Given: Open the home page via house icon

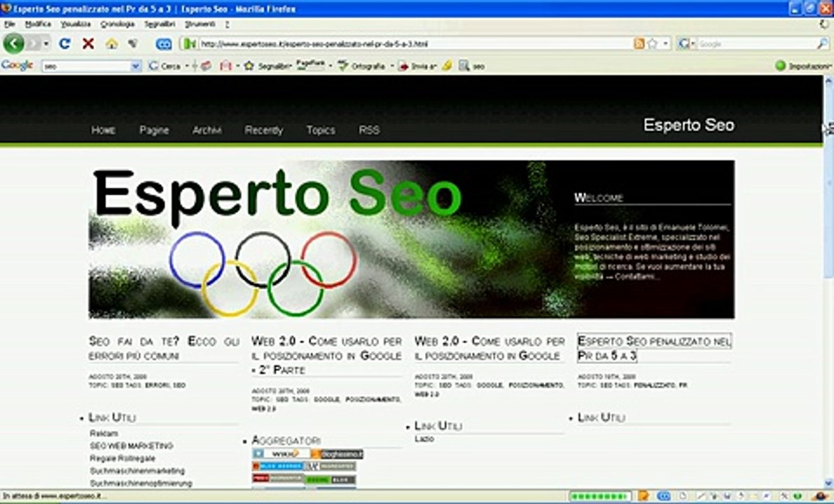Looking at the screenshot, I should (x=112, y=43).
